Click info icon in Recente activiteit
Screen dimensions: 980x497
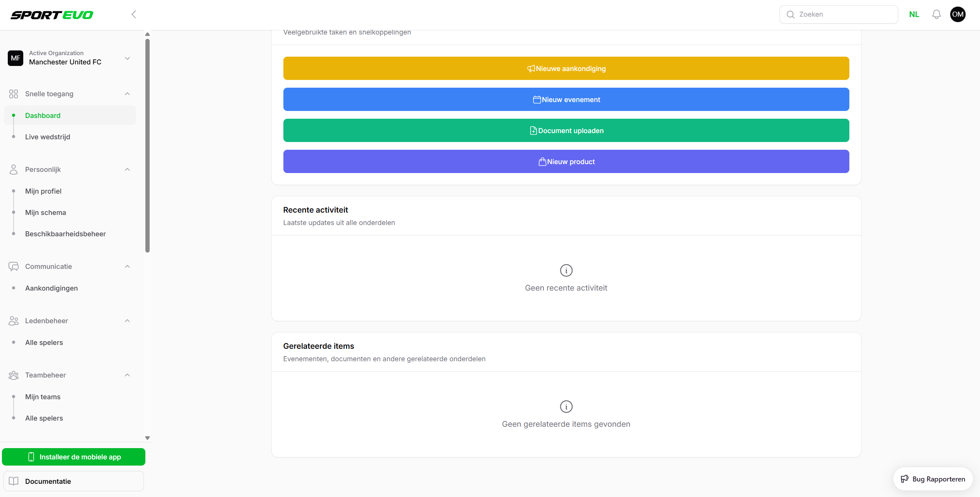(566, 270)
